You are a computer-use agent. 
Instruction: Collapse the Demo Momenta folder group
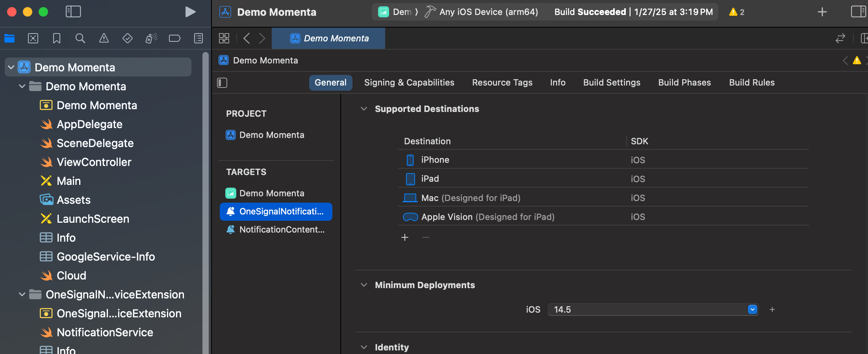[x=22, y=86]
